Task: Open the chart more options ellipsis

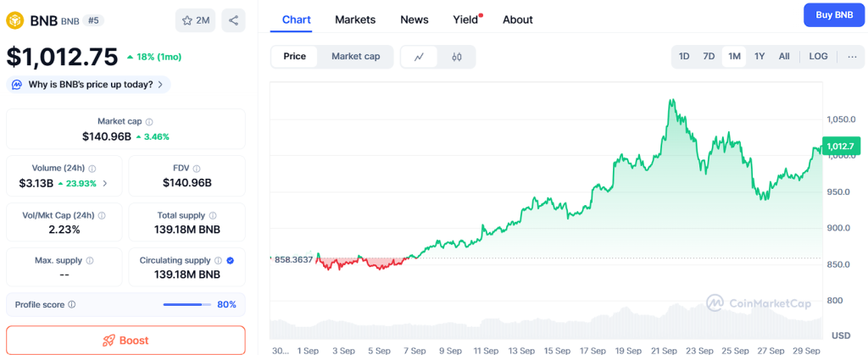Action: coord(852,57)
